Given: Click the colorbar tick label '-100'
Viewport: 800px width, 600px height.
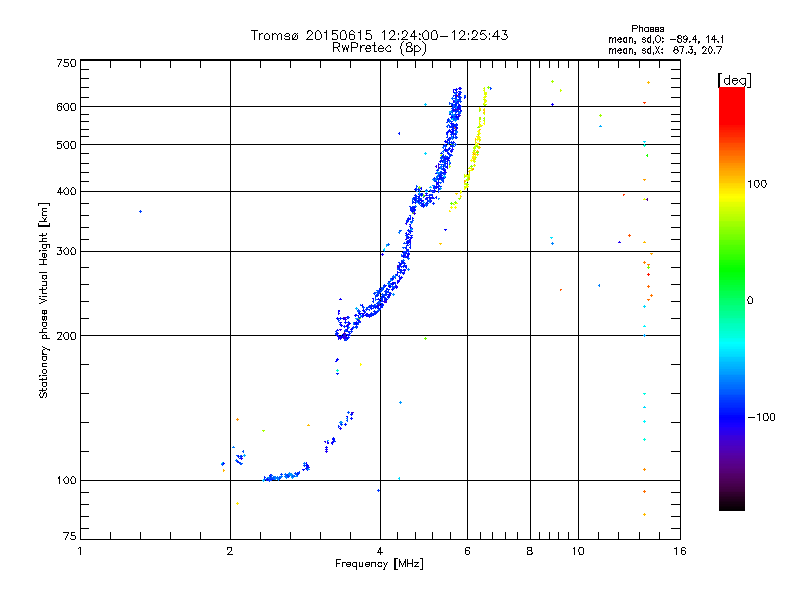Looking at the screenshot, I should pyautogui.click(x=761, y=417).
